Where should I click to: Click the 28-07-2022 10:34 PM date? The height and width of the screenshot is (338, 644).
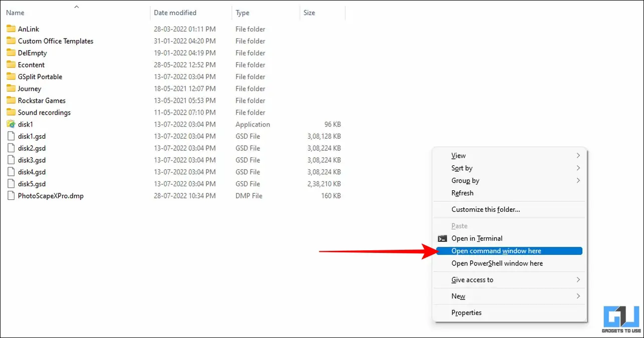[185, 196]
